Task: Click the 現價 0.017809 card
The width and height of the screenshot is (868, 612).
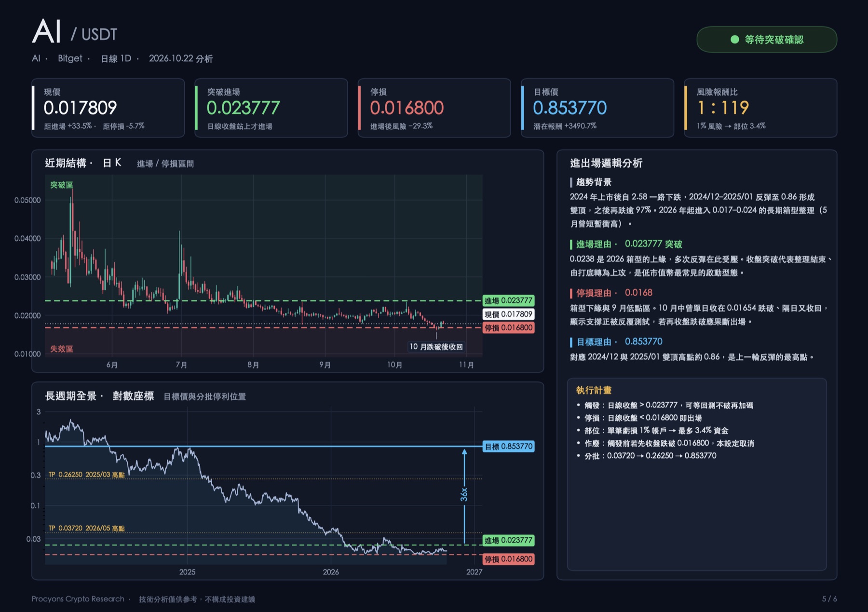Action: coord(108,108)
